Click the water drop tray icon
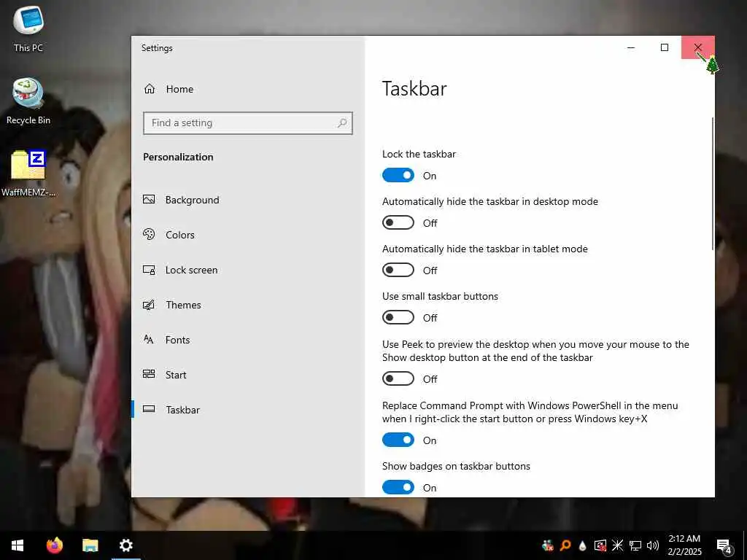 [x=582, y=545]
